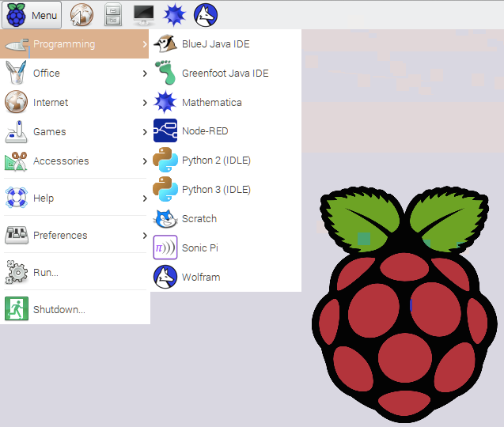Click the Preferences control board icon
This screenshot has height=427, width=504.
point(16,235)
